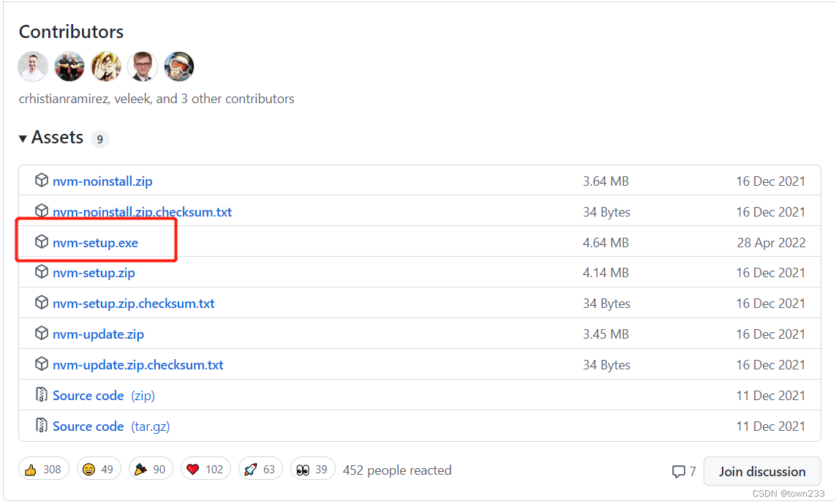Click '16 Dec 2021' date of nvm-noinstall.zip

click(x=770, y=181)
